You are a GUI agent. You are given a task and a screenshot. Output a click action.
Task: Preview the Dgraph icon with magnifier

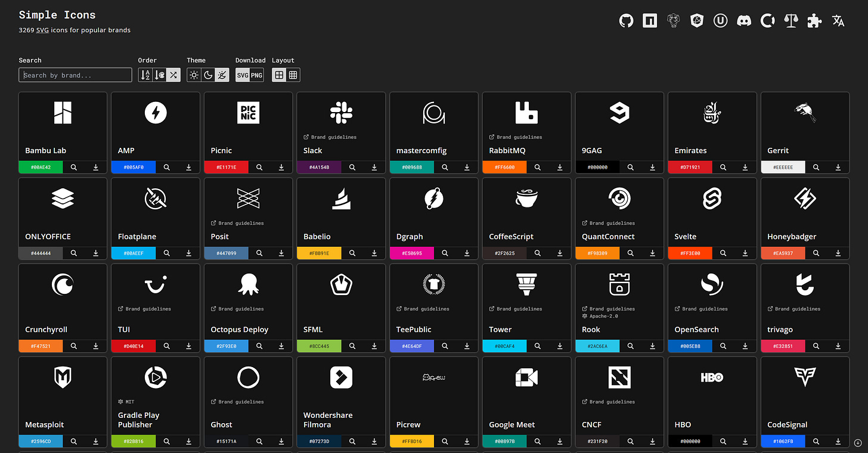click(445, 253)
